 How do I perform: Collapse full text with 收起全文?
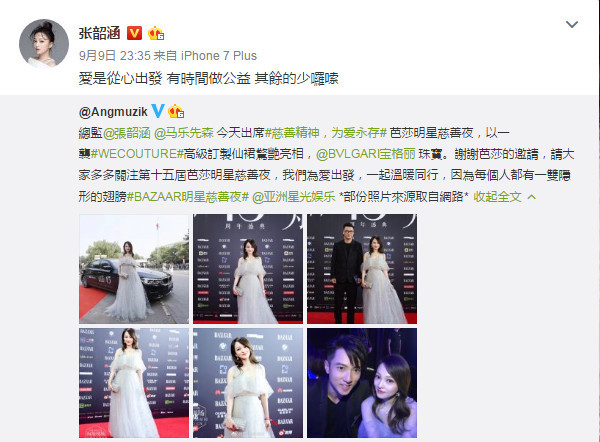tap(497, 197)
